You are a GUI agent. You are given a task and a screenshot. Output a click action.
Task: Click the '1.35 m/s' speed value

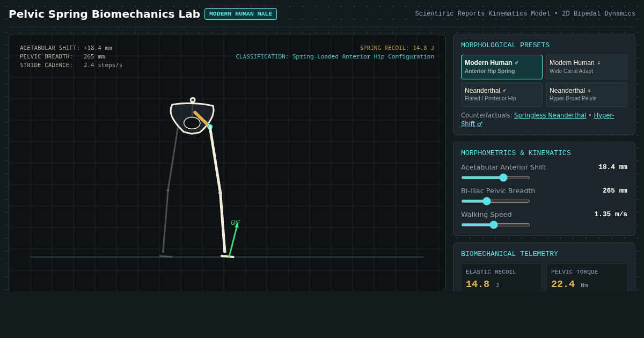(611, 214)
